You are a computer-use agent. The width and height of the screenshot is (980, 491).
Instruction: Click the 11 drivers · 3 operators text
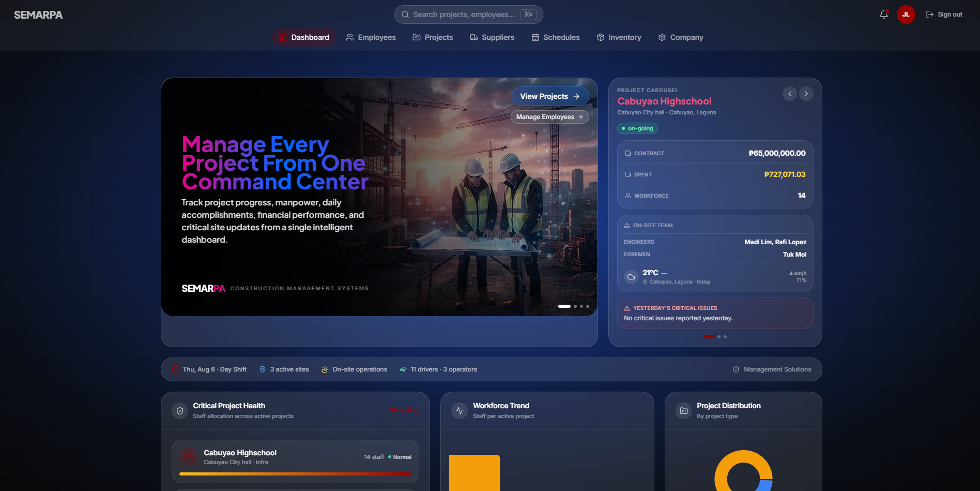pos(444,369)
